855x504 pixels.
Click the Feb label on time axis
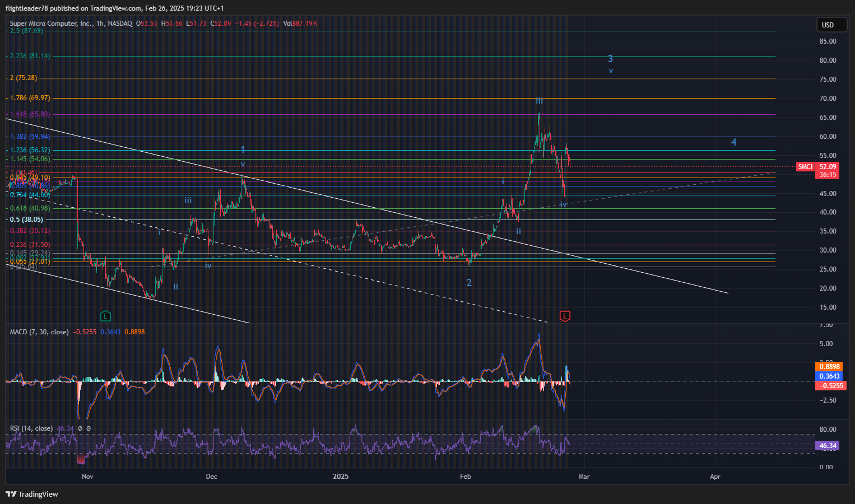tap(465, 477)
